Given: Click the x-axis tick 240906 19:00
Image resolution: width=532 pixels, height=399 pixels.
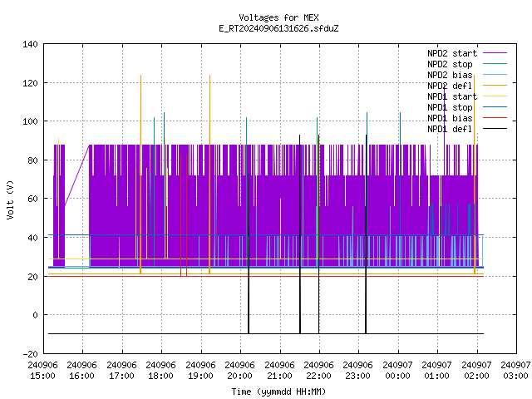Looking at the screenshot, I should pos(200,371).
